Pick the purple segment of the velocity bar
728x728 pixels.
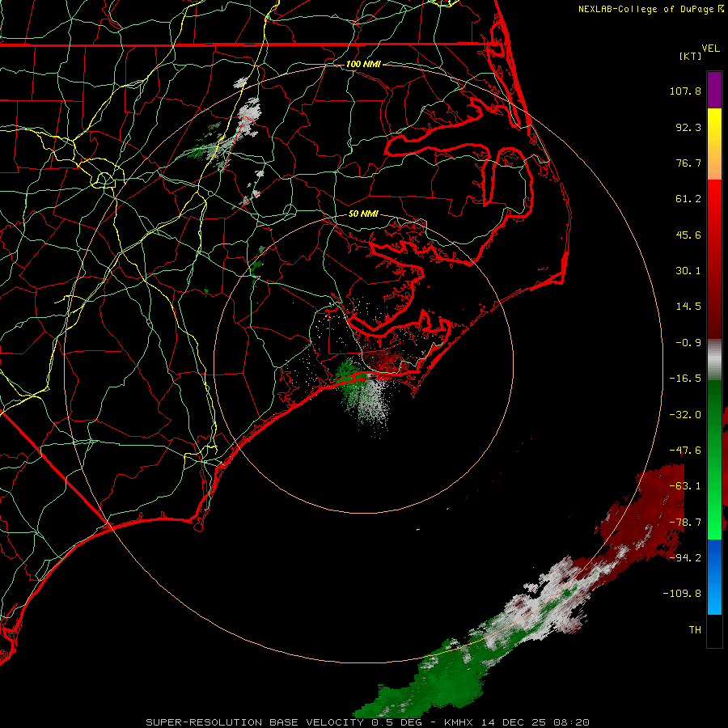tap(714, 90)
